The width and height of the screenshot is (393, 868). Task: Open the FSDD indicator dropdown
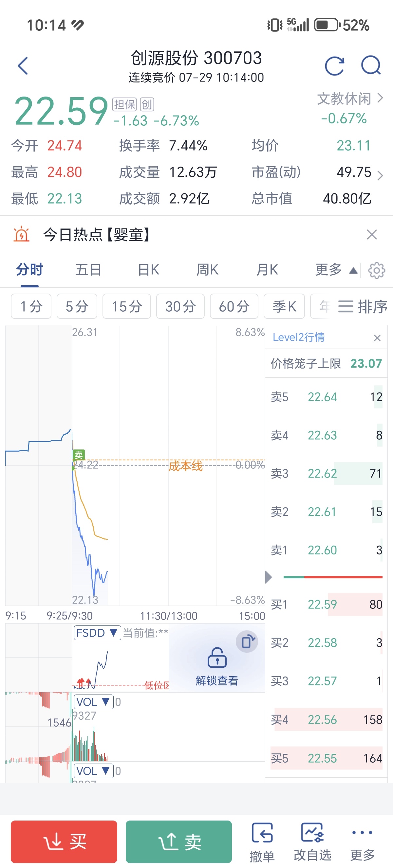[x=97, y=633]
